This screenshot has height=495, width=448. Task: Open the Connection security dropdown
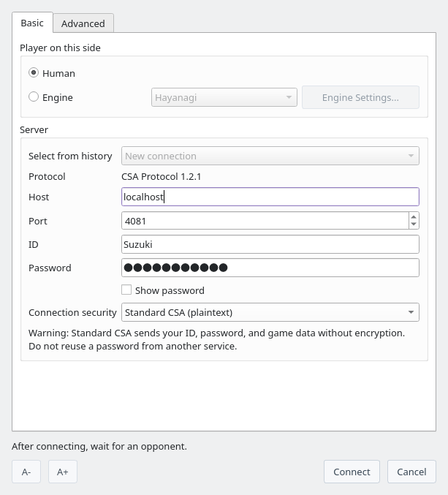tap(270, 312)
